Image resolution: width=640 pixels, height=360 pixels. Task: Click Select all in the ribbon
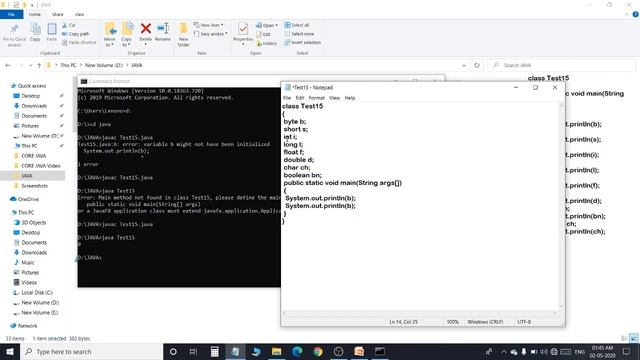tap(297, 25)
